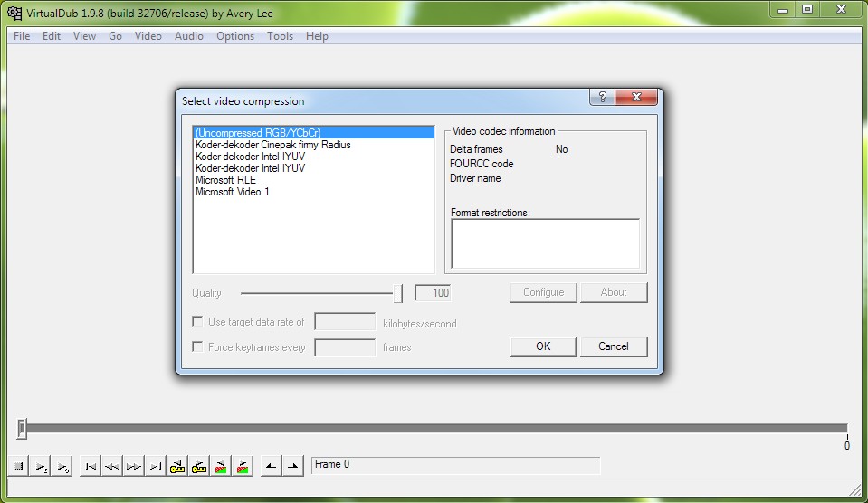Click OK to confirm compression
Screen dimensions: 868x503
(x=543, y=346)
